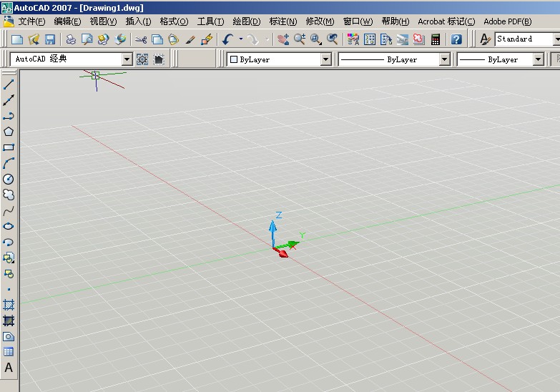
Task: Open Text Style manager icon
Action: coord(485,39)
